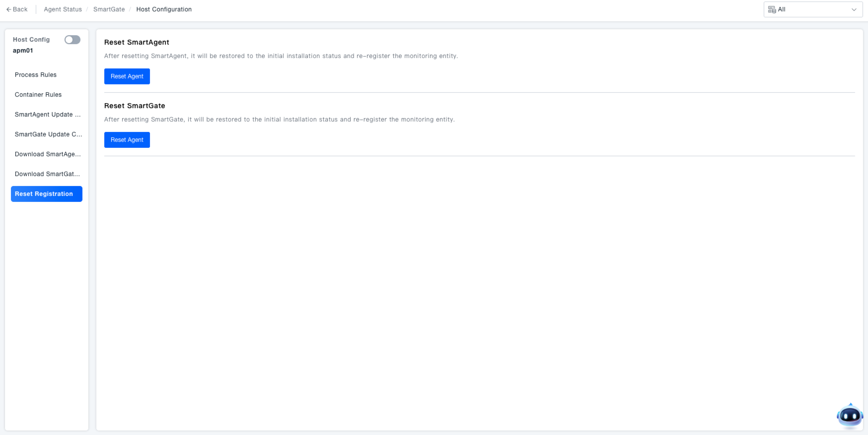Open the Download SmartAge... item
868x435 pixels.
(48, 154)
